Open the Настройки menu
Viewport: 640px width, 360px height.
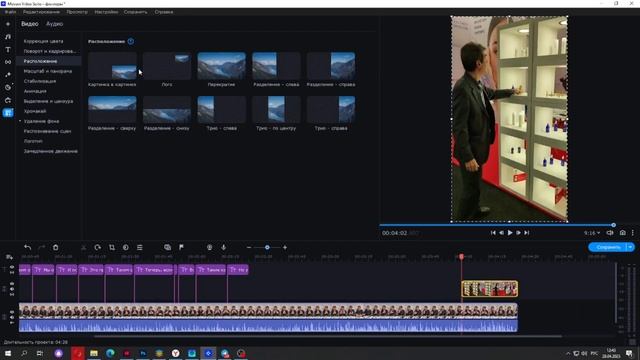tap(106, 12)
